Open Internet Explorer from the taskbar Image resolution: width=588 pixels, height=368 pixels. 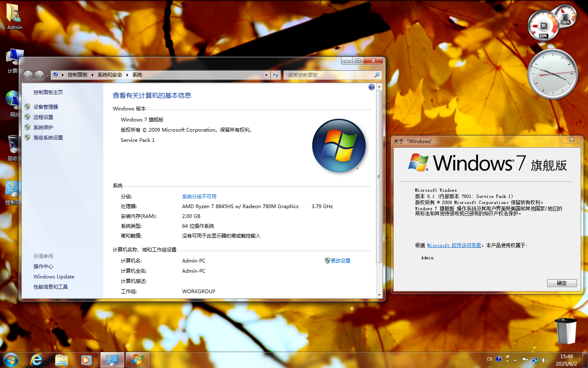coord(36,360)
